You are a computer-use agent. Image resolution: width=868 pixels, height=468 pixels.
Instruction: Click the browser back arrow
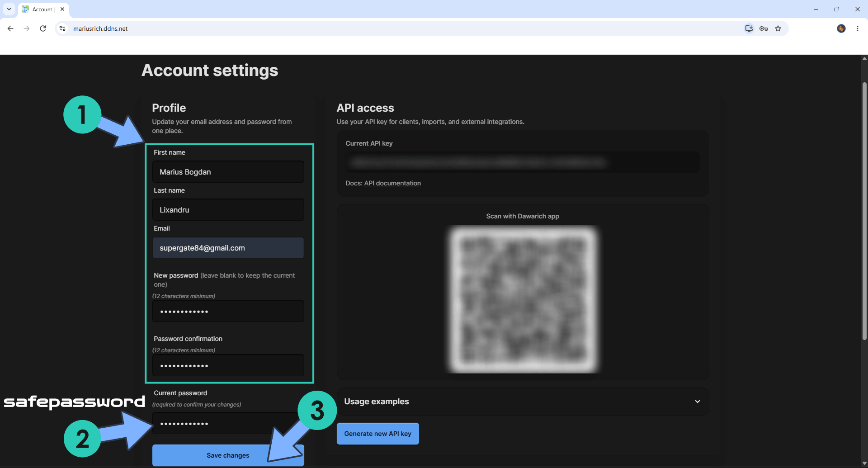[10, 28]
